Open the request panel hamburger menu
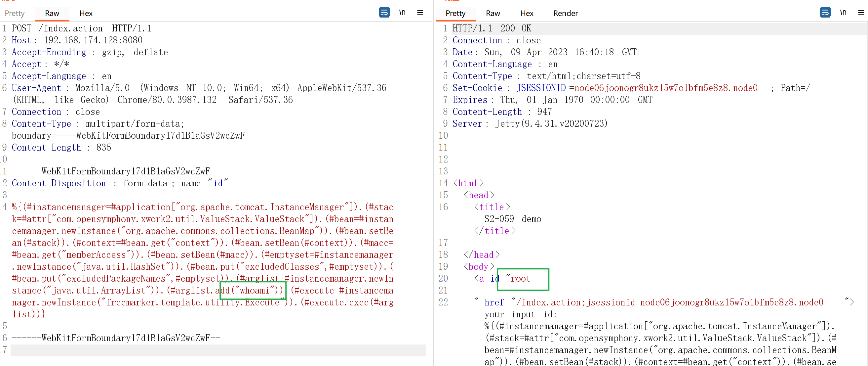This screenshot has height=366, width=868. (420, 13)
